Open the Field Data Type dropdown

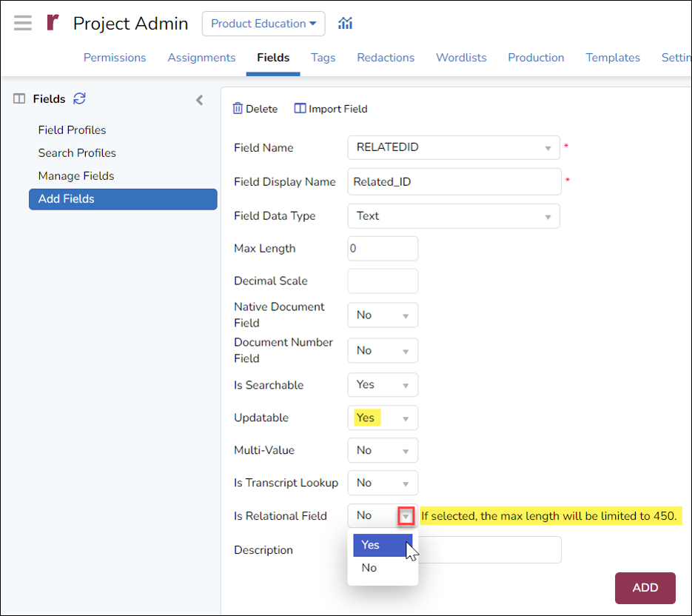pos(548,215)
